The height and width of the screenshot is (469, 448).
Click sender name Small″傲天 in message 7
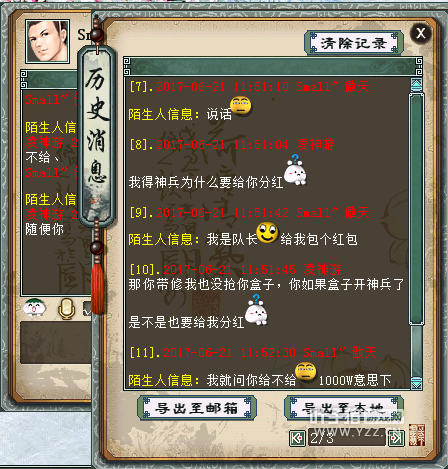pos(333,87)
